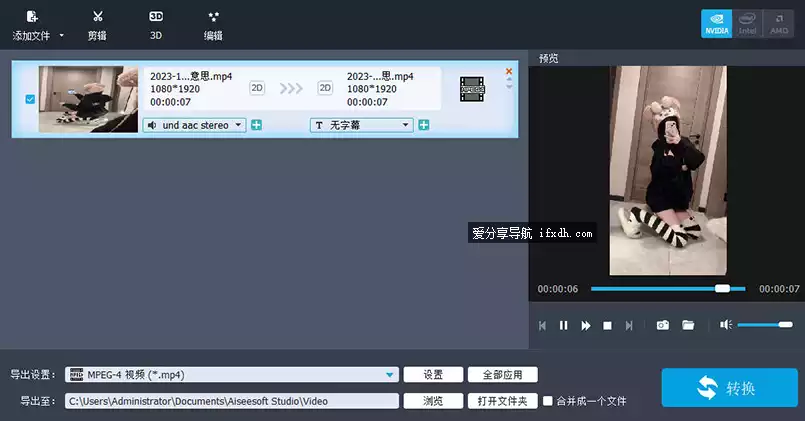Click 全部应用 apply to all button
Viewport: 805px width, 421px height.
[x=503, y=375]
